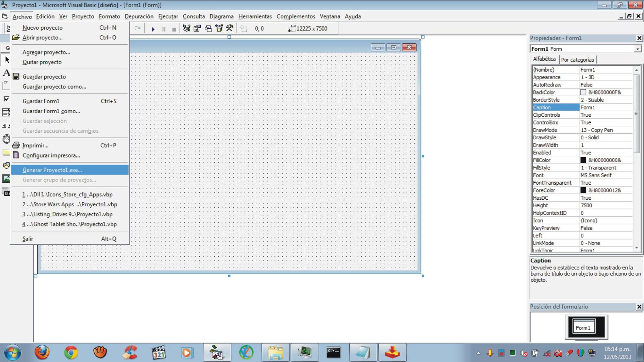Select the Shape tool in the toolbox
644x362 pixels.
6,165
